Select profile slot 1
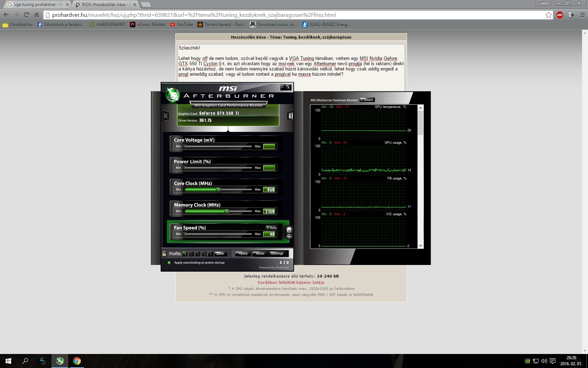The height and width of the screenshot is (368, 588). 185,254
